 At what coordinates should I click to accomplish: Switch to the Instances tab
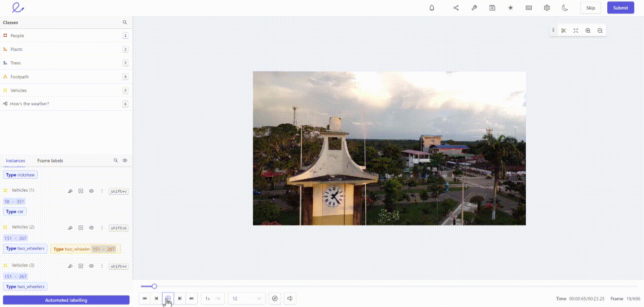[16, 161]
